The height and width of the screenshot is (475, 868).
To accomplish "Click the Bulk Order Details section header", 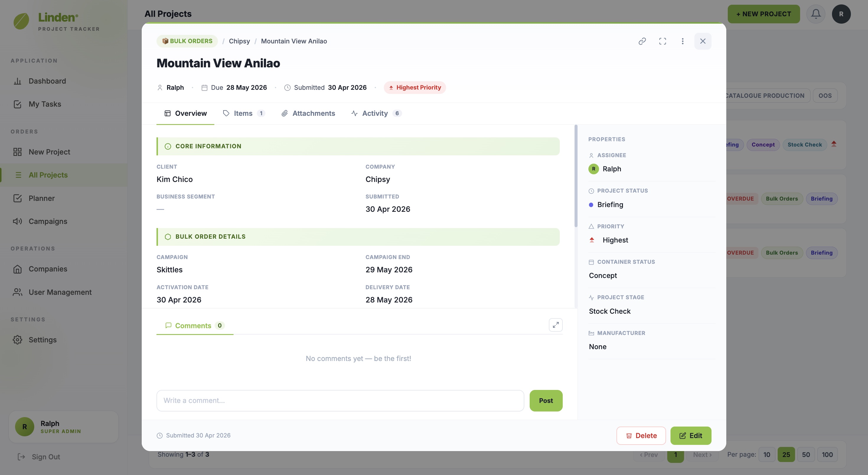I will [x=358, y=237].
